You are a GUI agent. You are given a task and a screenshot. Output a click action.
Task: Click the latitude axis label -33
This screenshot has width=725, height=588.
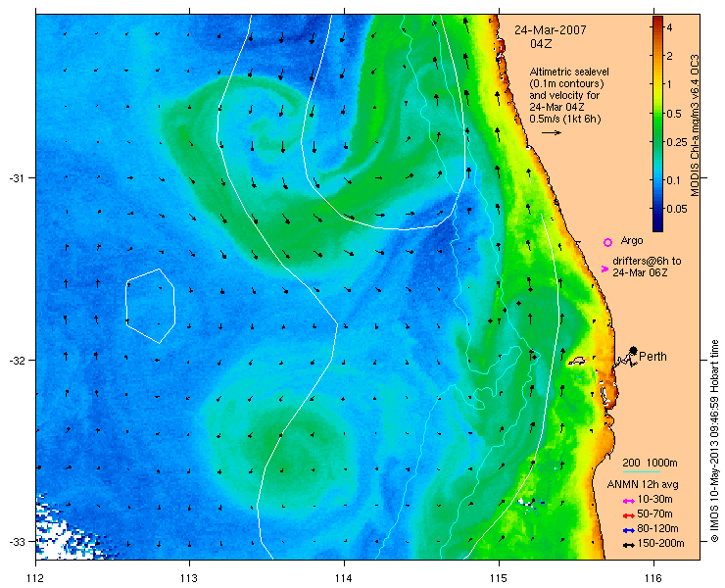(16, 541)
